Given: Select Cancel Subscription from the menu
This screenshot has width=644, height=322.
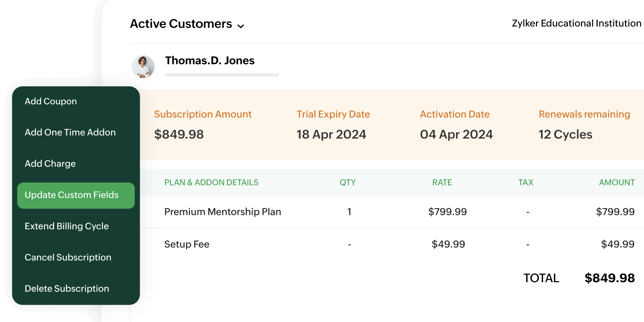Looking at the screenshot, I should 68,257.
